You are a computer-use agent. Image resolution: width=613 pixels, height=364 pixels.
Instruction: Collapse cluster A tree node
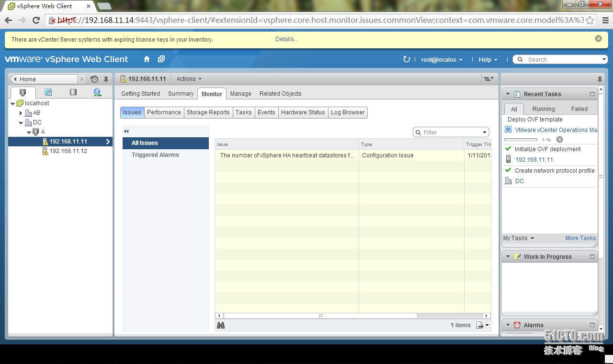tap(29, 132)
